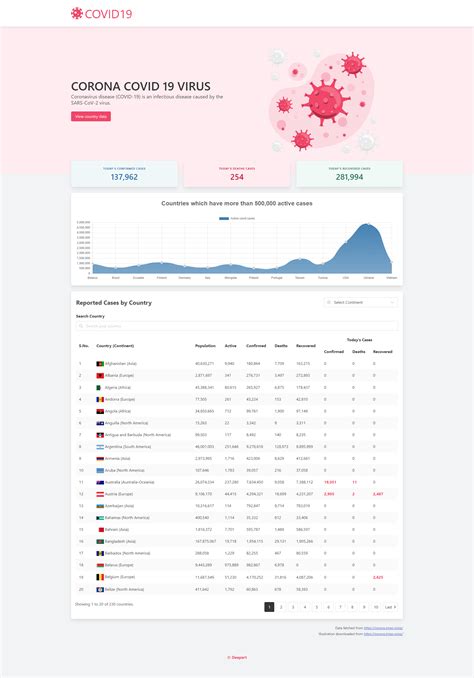
Task: Toggle the Active covid cases chart legend
Action: (237, 218)
